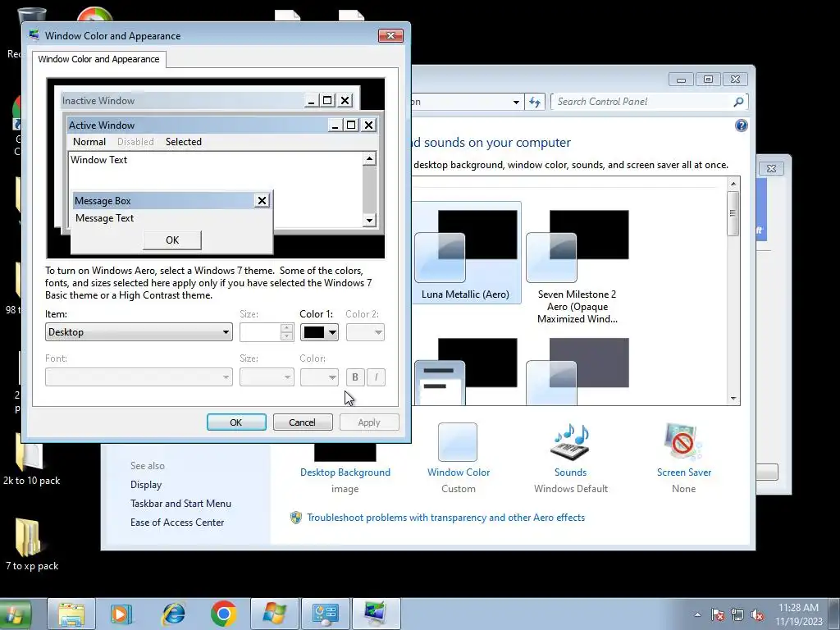Show hidden tray icons arrow
This screenshot has height=630, width=840.
coord(697,614)
